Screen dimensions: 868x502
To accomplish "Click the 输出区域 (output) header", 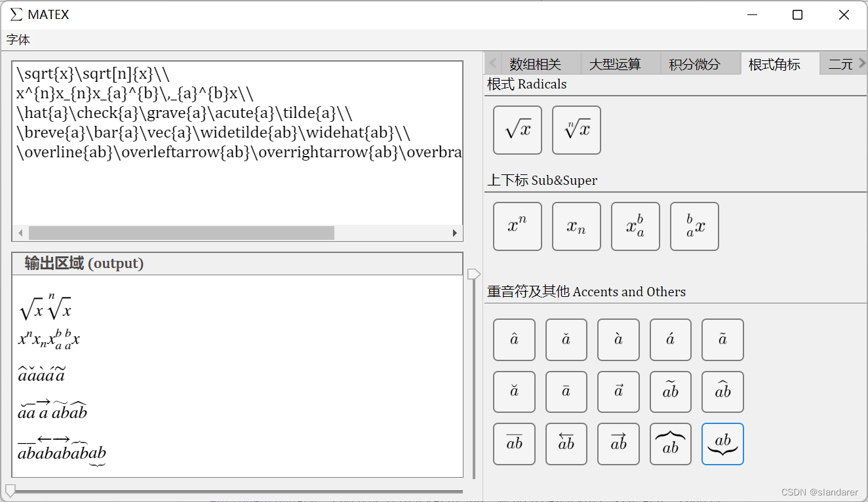I will (x=237, y=263).
